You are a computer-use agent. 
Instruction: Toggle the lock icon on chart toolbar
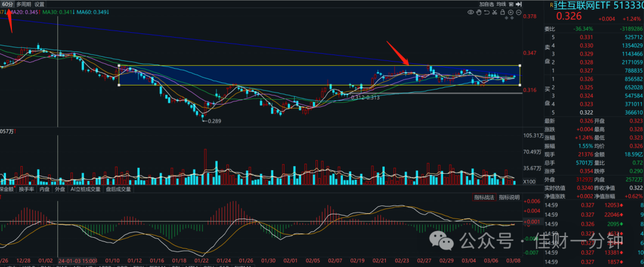pos(503,13)
